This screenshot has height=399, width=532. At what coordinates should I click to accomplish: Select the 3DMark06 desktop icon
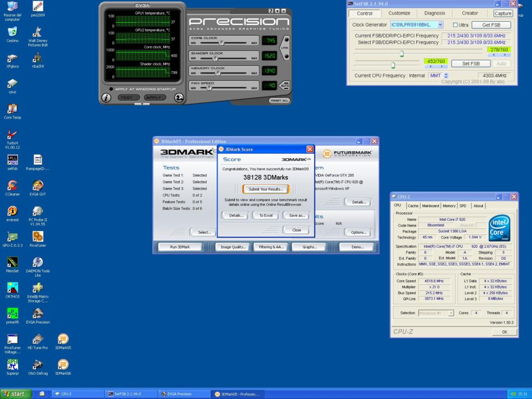[63, 367]
